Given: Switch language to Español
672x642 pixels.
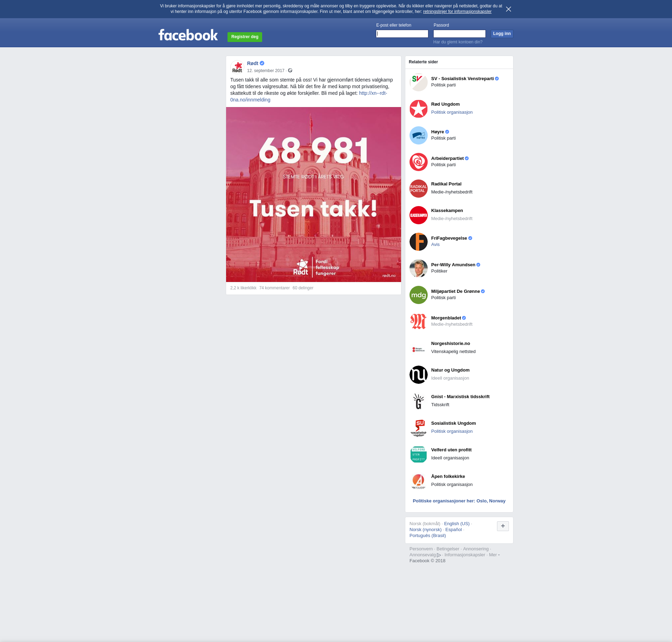Looking at the screenshot, I should pos(454,530).
